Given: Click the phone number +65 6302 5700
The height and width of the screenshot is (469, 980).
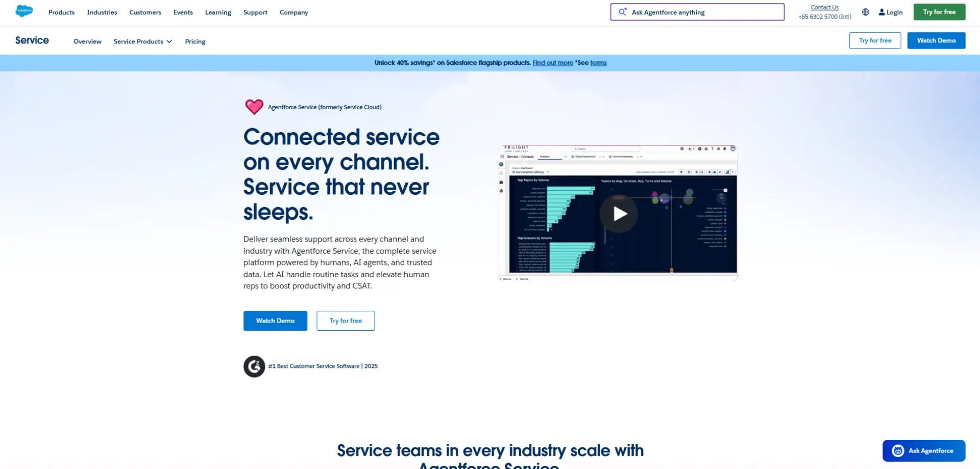Looking at the screenshot, I should click(825, 16).
